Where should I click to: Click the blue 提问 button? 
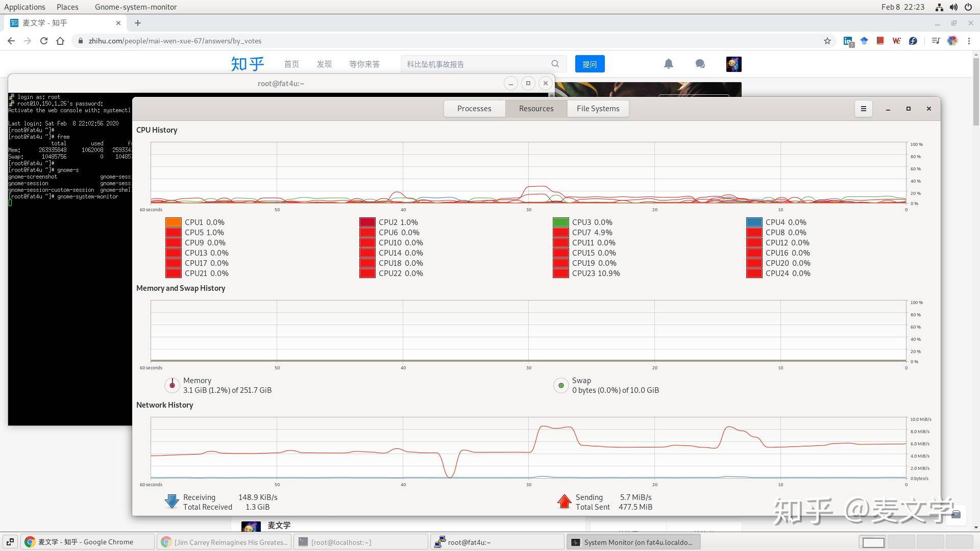(x=590, y=64)
